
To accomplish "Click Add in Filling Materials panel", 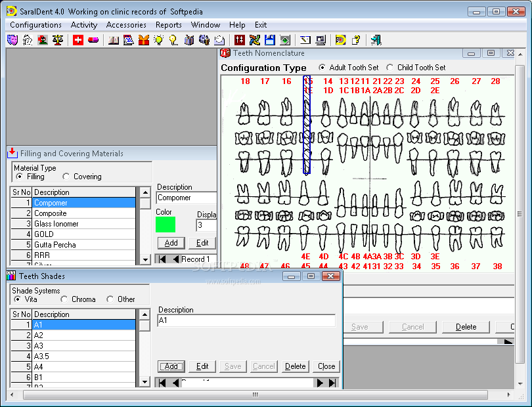I will [x=171, y=243].
